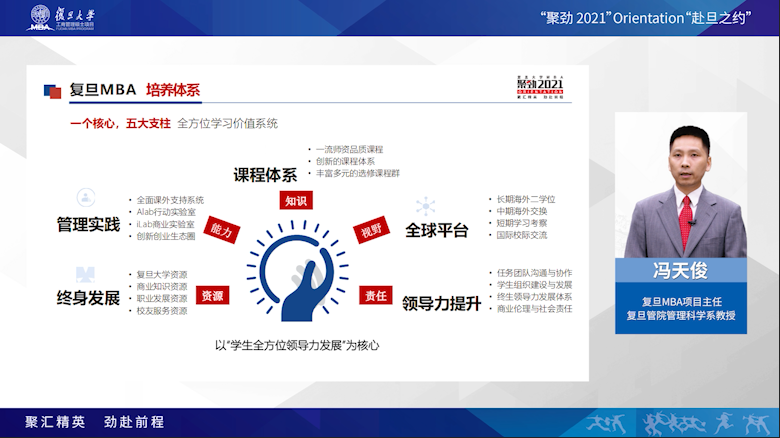Click the red 能力 label
This screenshot has height=438, width=780.
point(221,230)
